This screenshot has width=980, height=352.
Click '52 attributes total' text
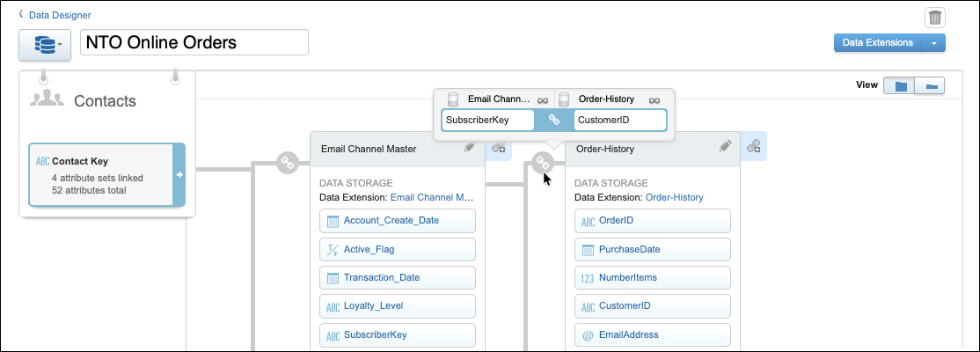tap(89, 190)
